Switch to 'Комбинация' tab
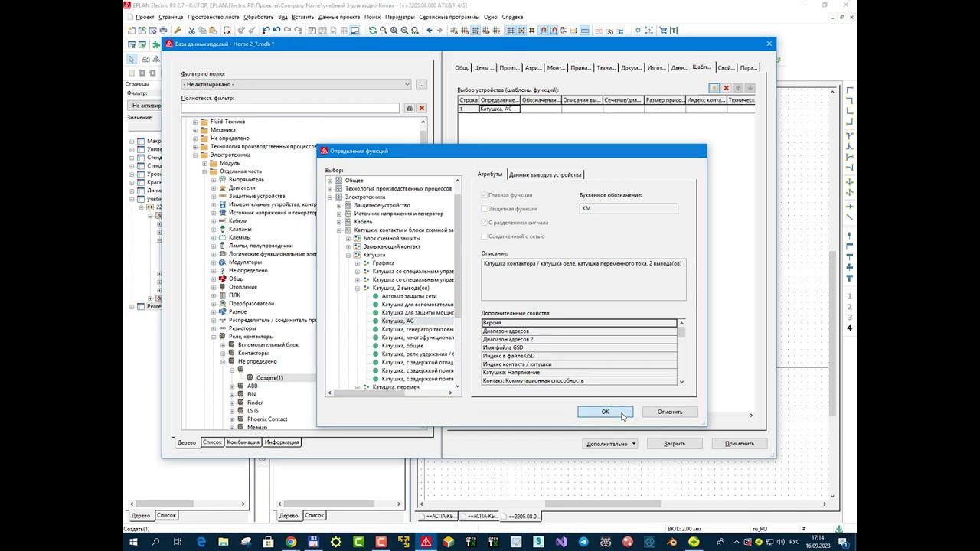 click(x=243, y=442)
